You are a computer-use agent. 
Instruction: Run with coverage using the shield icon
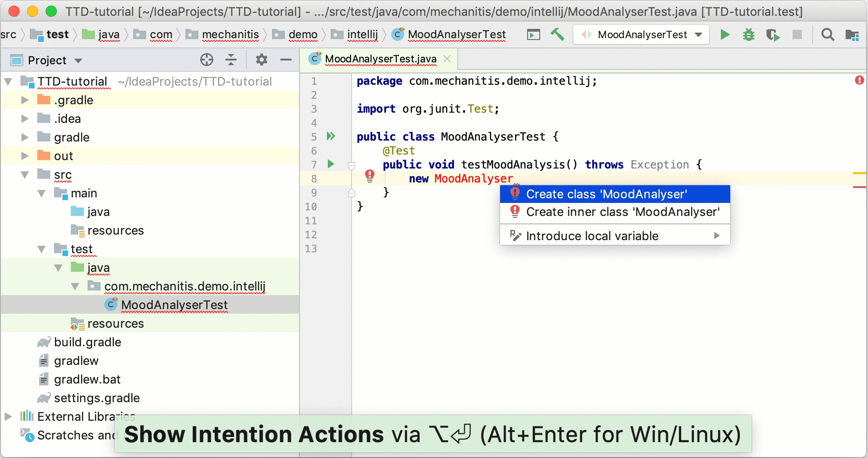click(773, 34)
